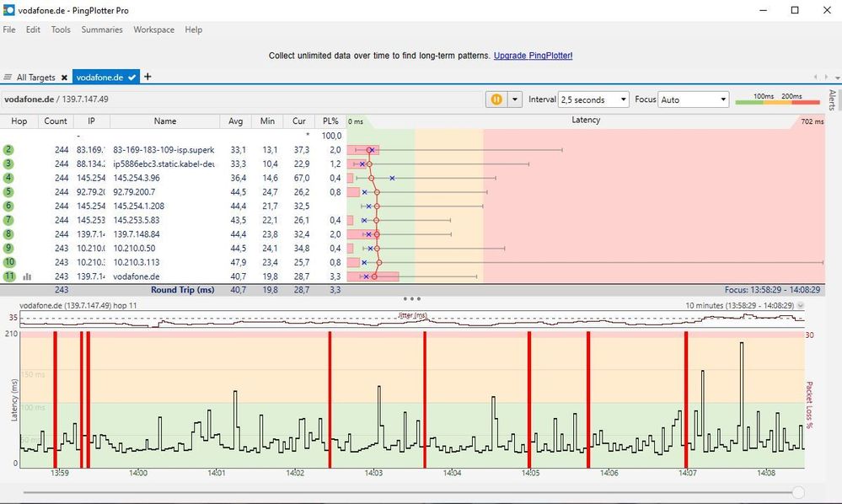The height and width of the screenshot is (504, 842).
Task: Select hop 6 green circle icon
Action: pos(8,206)
